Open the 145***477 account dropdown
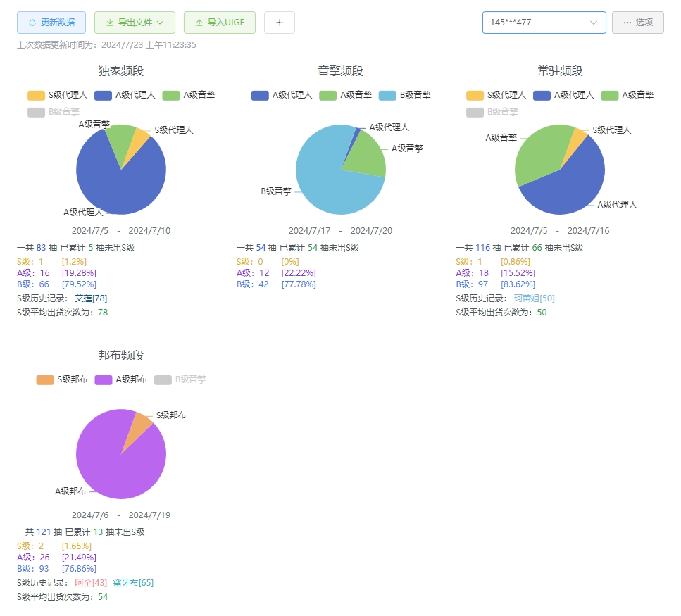Screen dimensions: 681x616 tap(544, 23)
